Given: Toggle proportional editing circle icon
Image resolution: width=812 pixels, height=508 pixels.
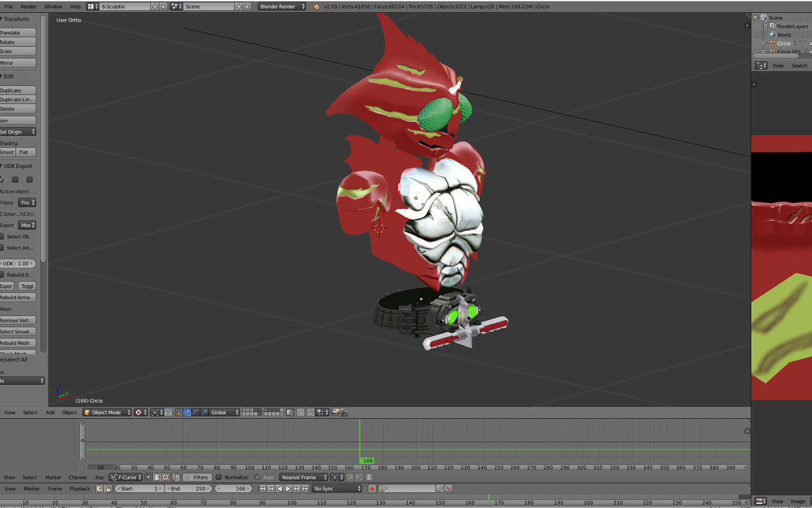Looking at the screenshot, I should point(300,412).
